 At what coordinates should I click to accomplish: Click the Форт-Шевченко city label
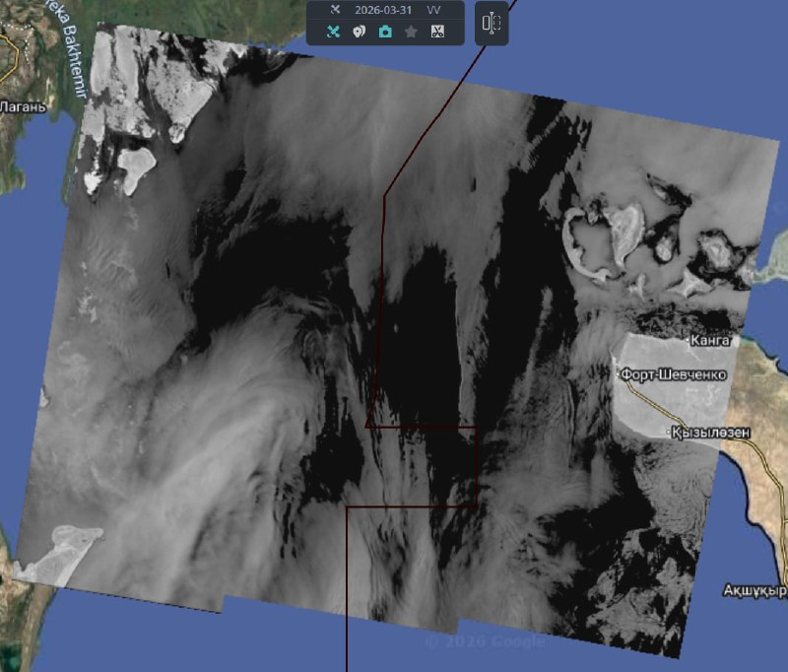coord(674,375)
